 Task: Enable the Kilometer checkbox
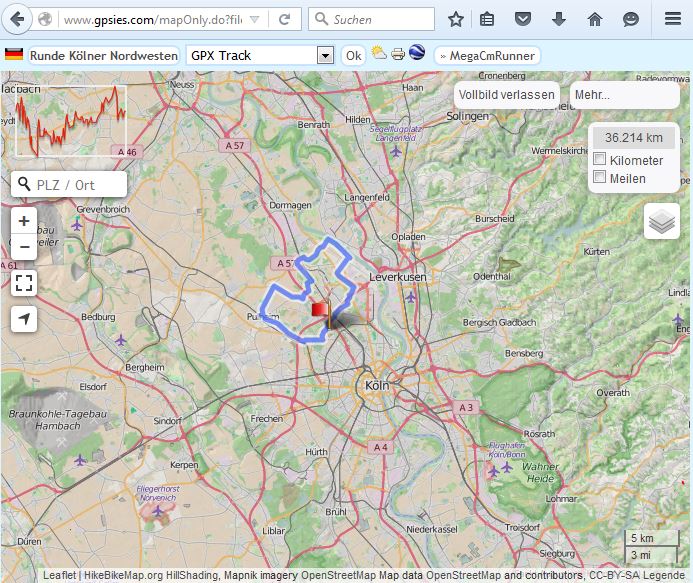(x=599, y=160)
